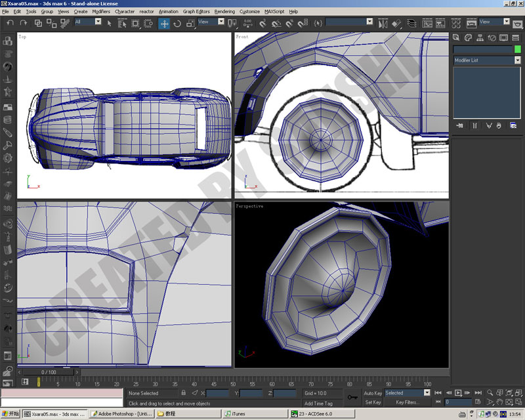525x420 pixels.
Task: Click the Undo arrow in the toolbar
Action: point(10,23)
